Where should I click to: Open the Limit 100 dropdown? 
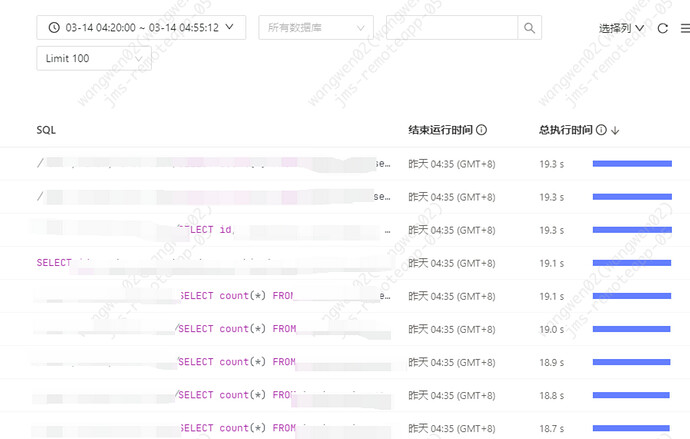pos(94,58)
